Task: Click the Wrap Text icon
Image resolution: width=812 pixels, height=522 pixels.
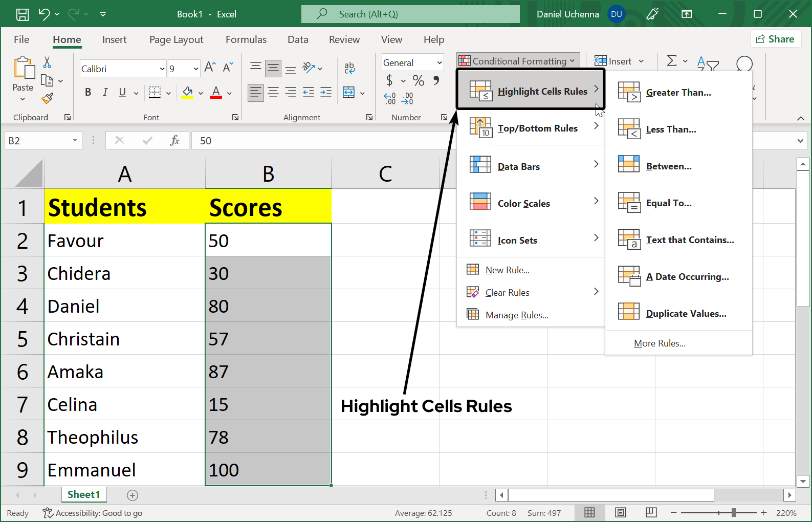Action: [x=349, y=68]
